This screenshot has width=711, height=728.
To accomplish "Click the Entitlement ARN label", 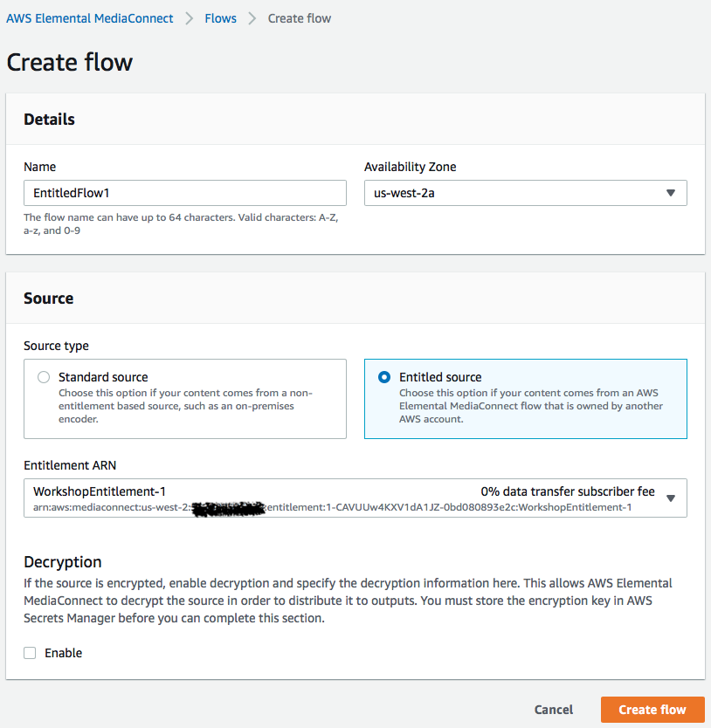I will coord(70,465).
